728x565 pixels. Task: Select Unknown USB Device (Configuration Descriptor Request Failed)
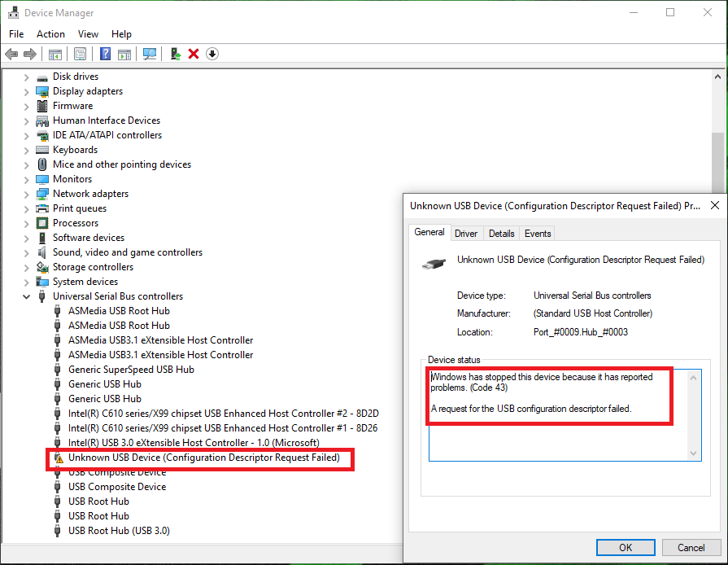click(x=204, y=458)
